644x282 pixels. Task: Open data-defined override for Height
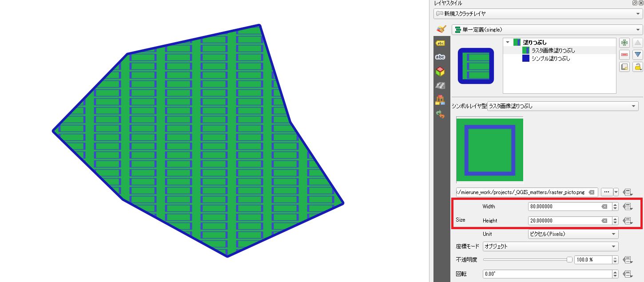click(x=627, y=221)
